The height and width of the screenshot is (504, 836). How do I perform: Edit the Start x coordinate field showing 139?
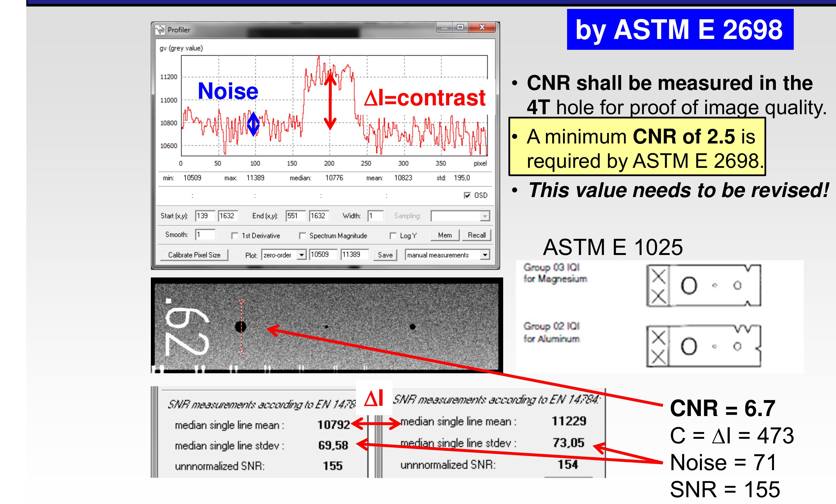tap(205, 216)
